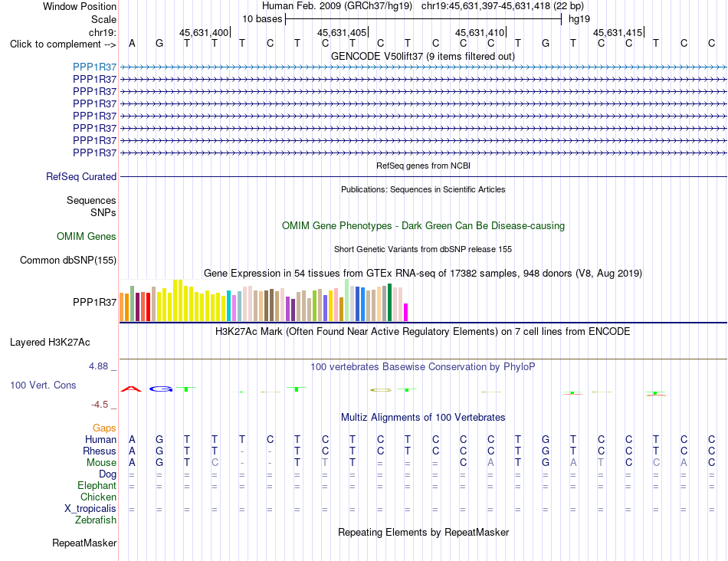Click the 'Mouse' alignment row label
Viewport: 728px width, 561px height.
101,463
